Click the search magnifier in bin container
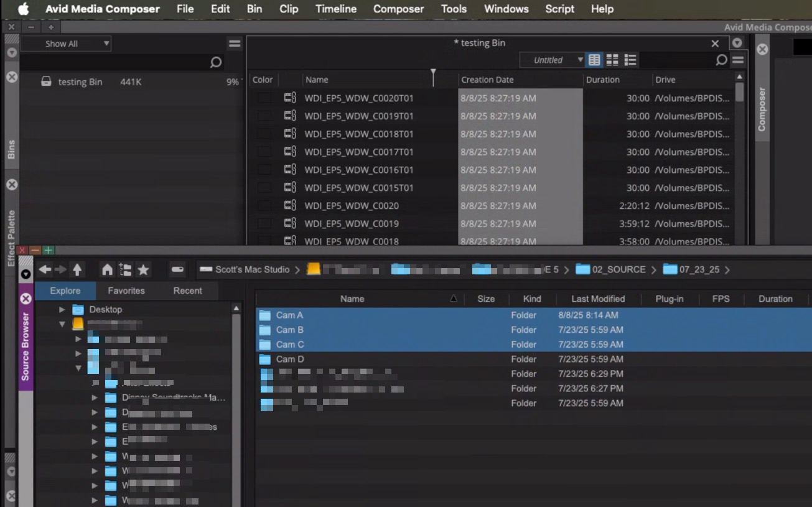812x507 pixels. point(215,62)
